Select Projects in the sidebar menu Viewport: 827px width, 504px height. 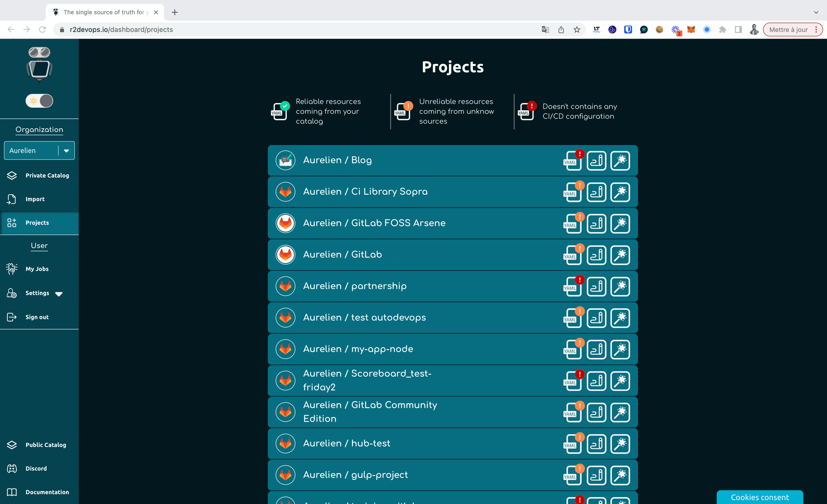coord(37,223)
